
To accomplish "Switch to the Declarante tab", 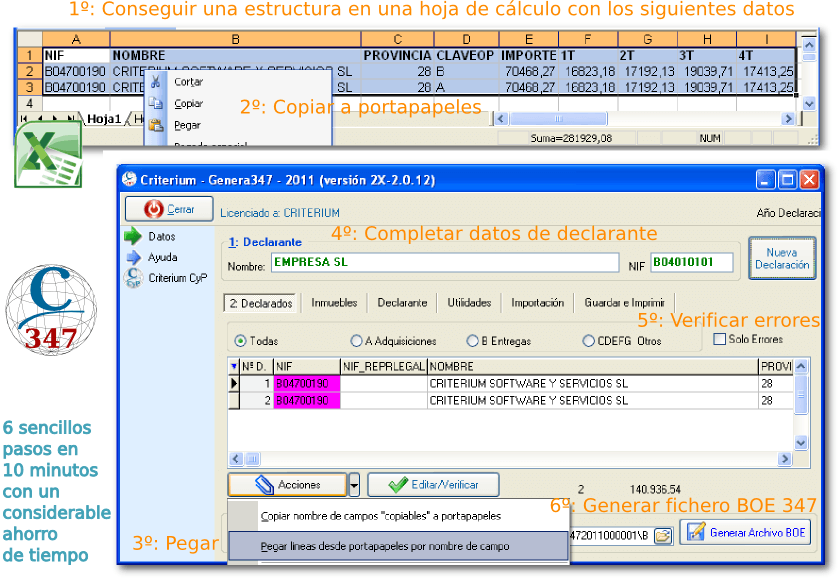I will click(x=402, y=303).
